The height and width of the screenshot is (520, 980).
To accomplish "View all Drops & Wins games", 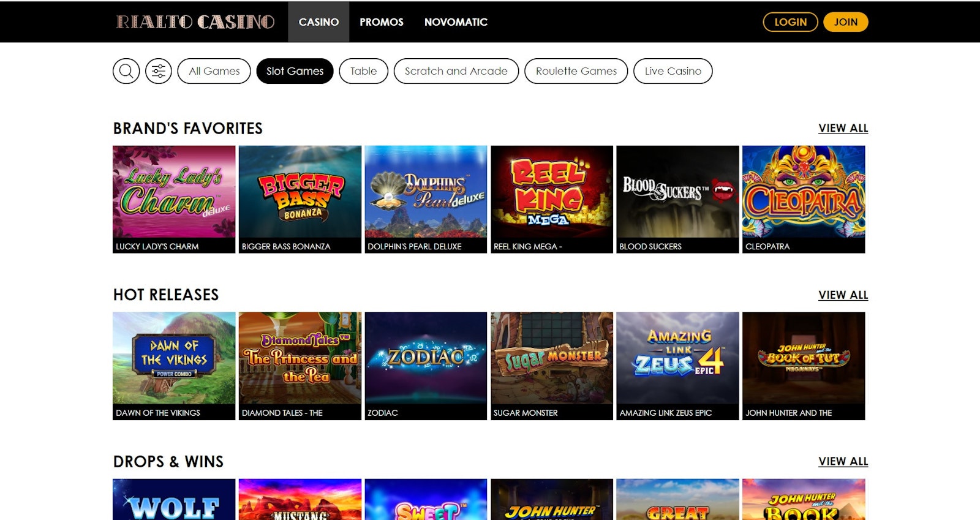I will pyautogui.click(x=843, y=461).
